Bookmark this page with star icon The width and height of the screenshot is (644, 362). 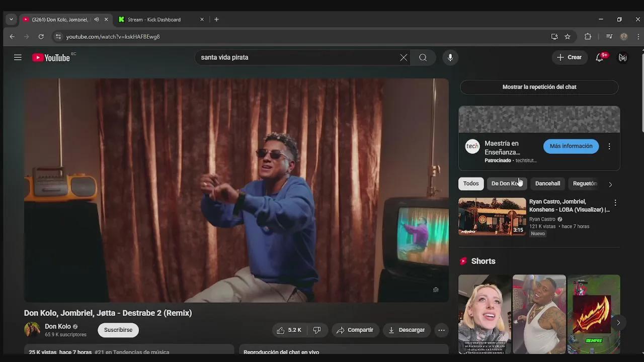point(568,37)
